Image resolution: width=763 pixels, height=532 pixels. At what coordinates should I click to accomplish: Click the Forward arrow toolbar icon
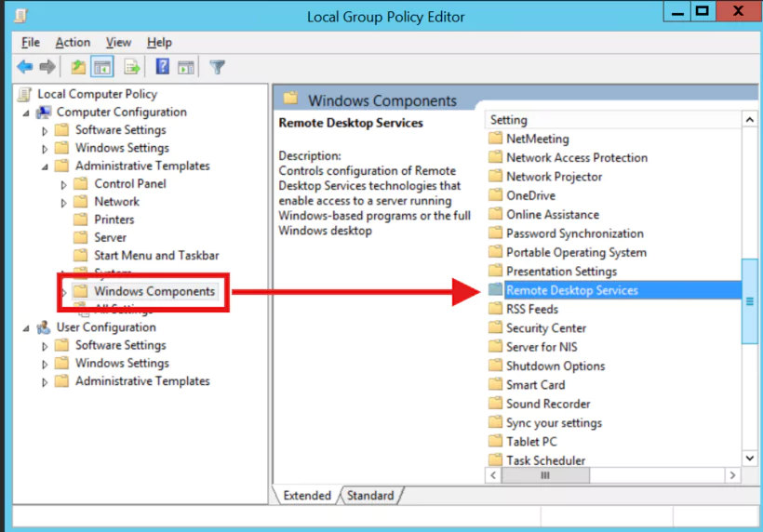47,67
